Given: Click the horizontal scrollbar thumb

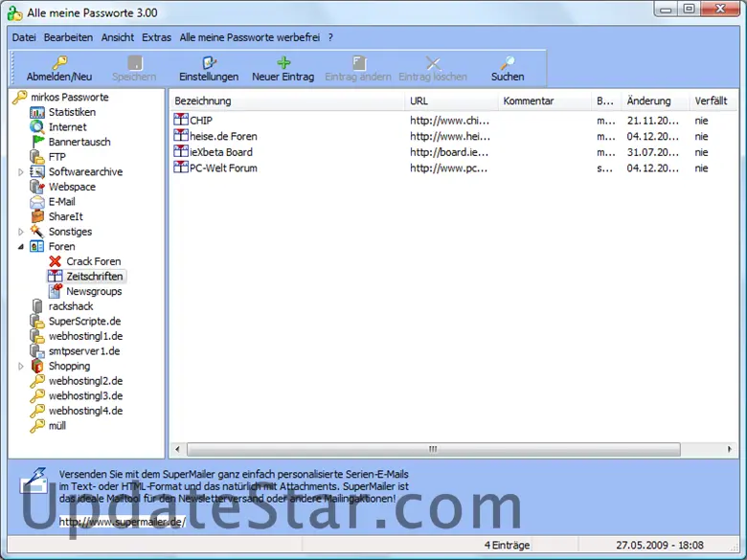Looking at the screenshot, I should (x=433, y=449).
